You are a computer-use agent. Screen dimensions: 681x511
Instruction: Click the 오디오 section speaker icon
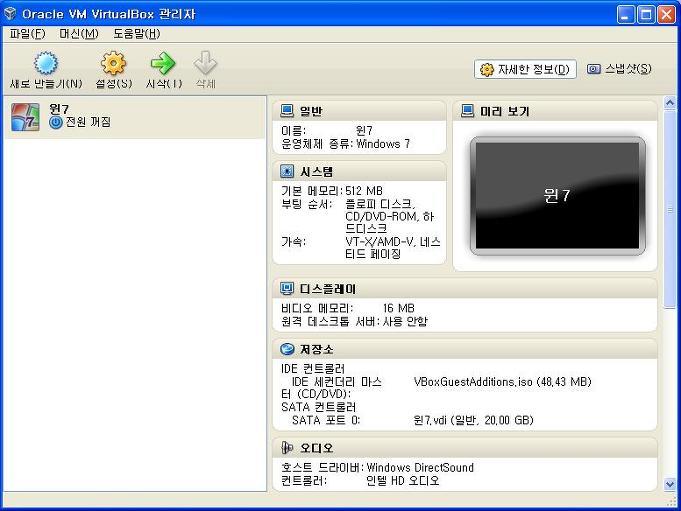click(287, 448)
